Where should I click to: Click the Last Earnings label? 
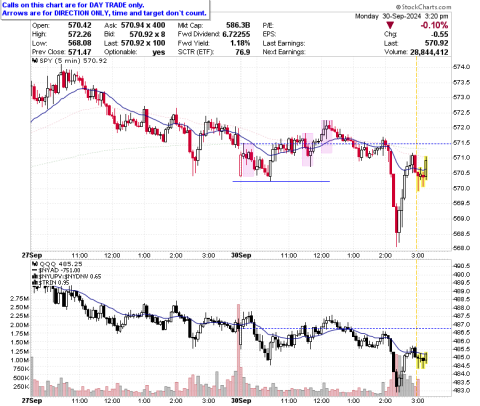[284, 43]
